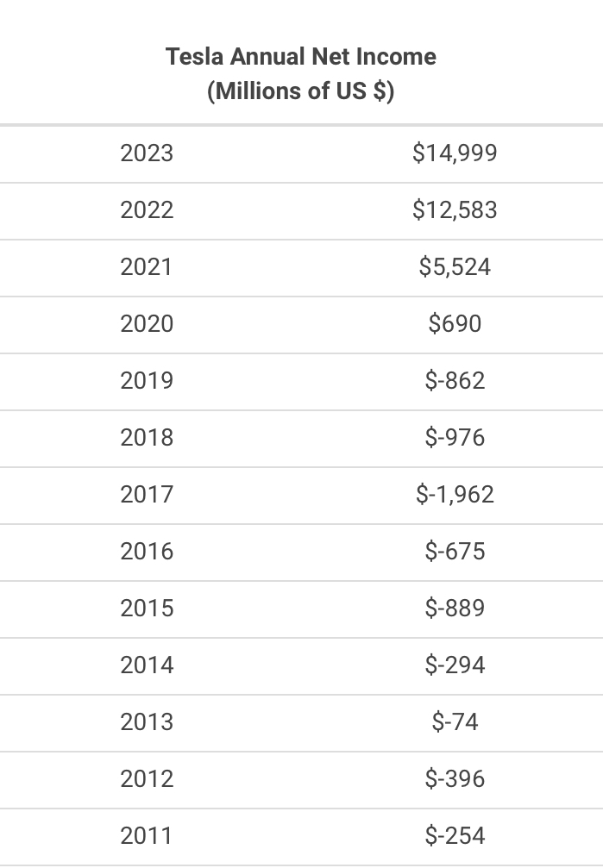Click the $-294 value for 2014
The height and width of the screenshot is (868, 603).
click(x=455, y=665)
